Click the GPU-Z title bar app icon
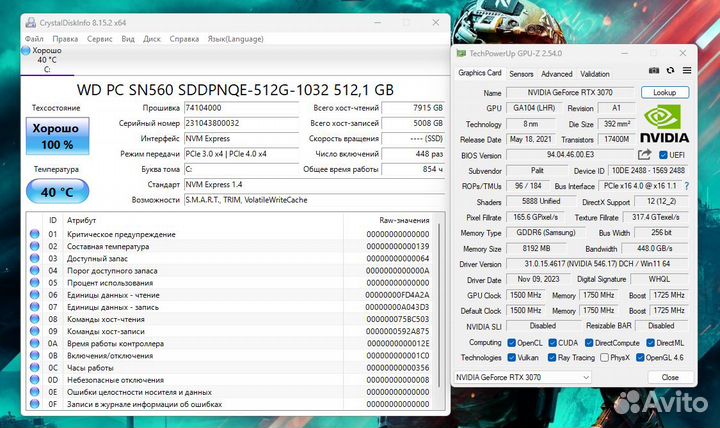Viewport: 720px width, 428px height. coord(461,53)
